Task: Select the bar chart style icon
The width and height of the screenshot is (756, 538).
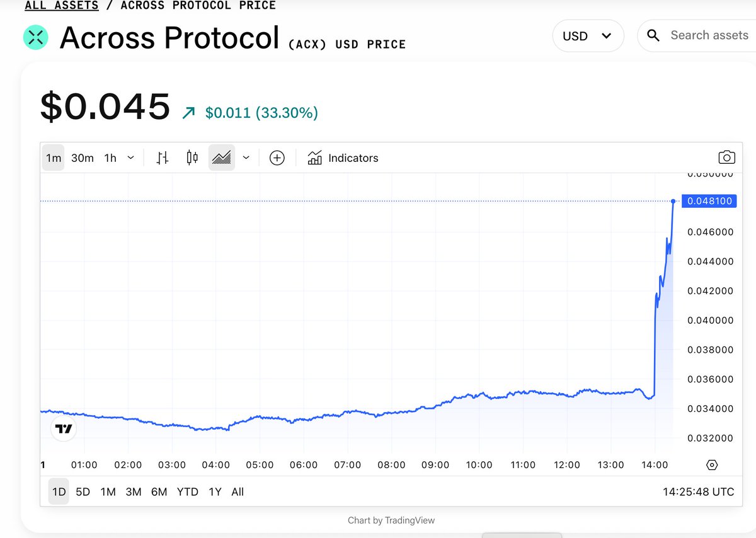Action: (x=163, y=158)
